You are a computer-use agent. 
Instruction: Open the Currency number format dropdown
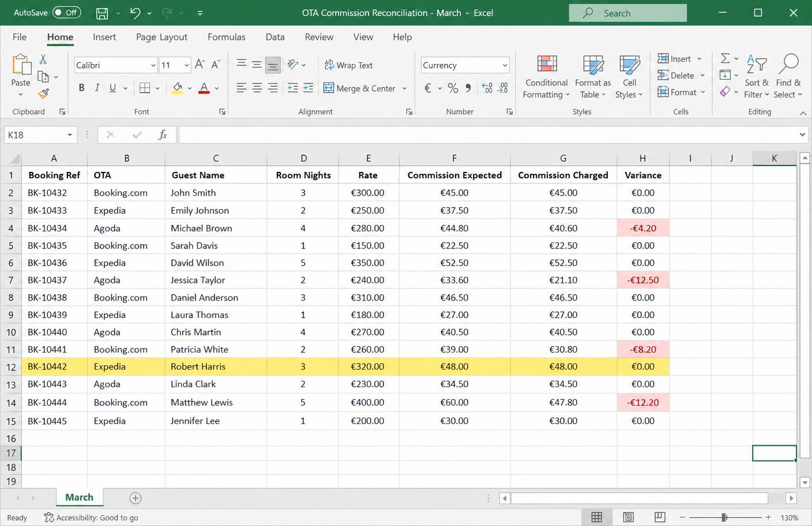(505, 65)
